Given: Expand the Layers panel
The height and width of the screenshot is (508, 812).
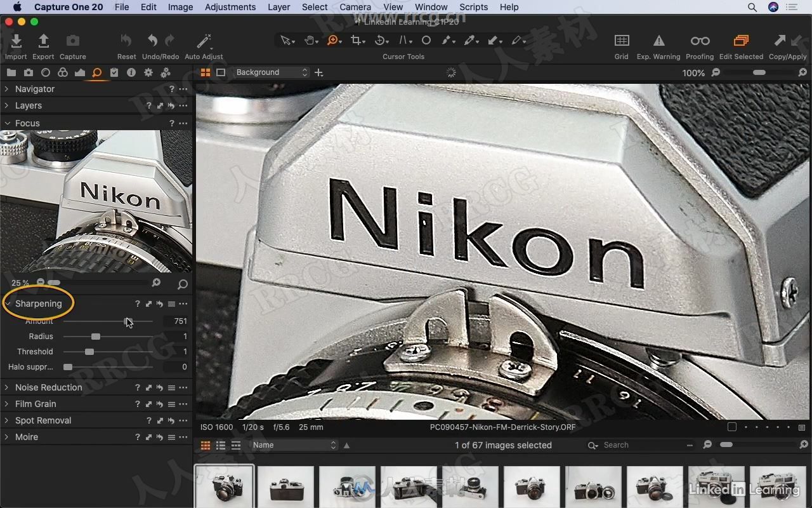Looking at the screenshot, I should pyautogui.click(x=7, y=106).
